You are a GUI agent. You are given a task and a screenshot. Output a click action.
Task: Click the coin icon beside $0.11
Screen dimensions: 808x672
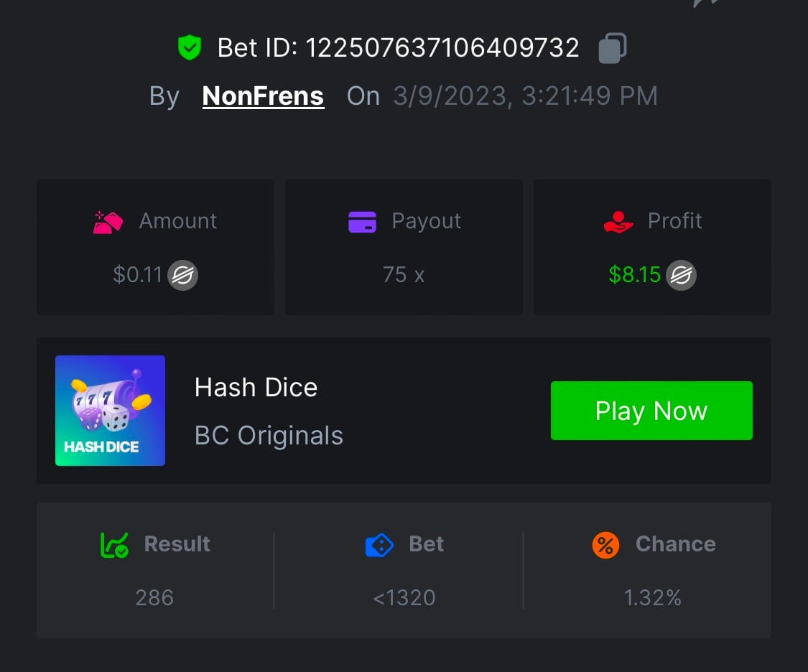(183, 275)
